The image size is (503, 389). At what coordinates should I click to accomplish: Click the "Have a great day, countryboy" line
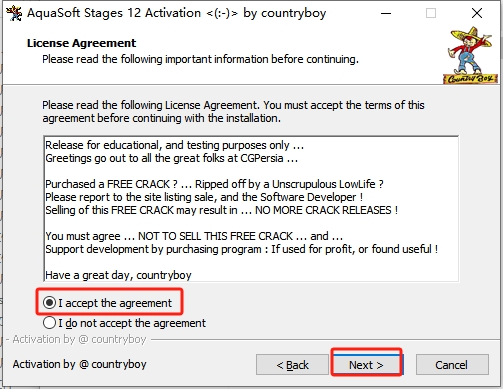click(x=118, y=275)
